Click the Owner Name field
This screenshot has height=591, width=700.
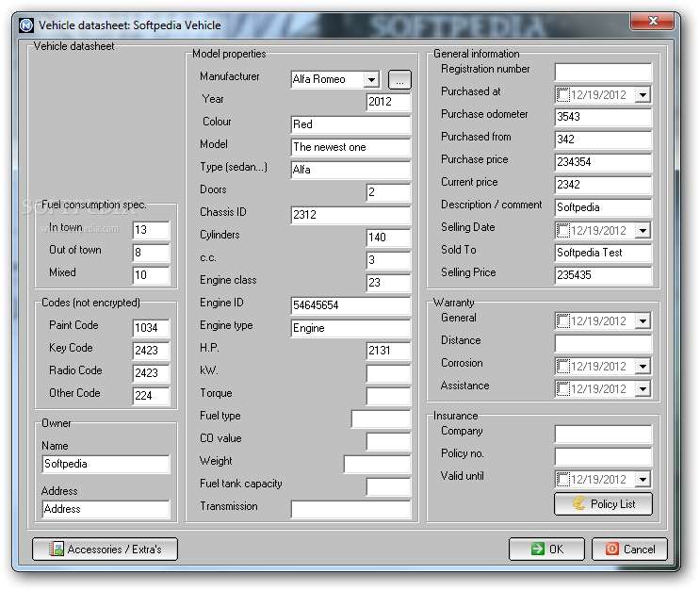point(106,464)
